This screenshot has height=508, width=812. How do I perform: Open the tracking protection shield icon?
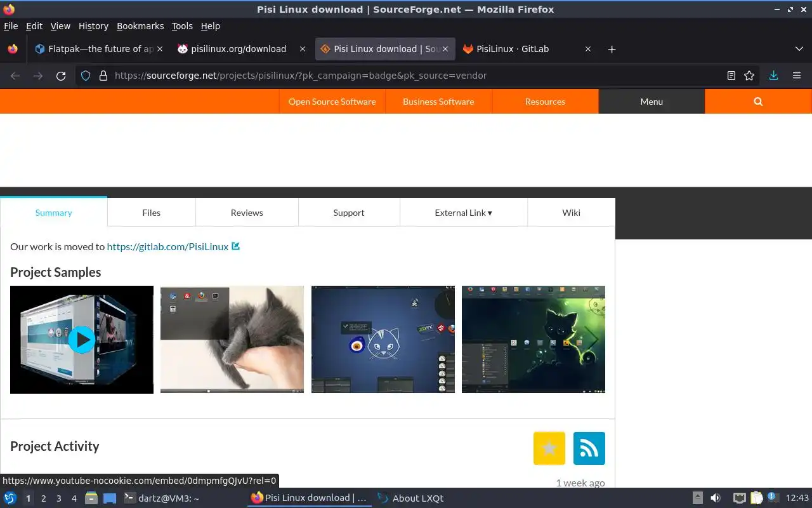click(x=86, y=76)
